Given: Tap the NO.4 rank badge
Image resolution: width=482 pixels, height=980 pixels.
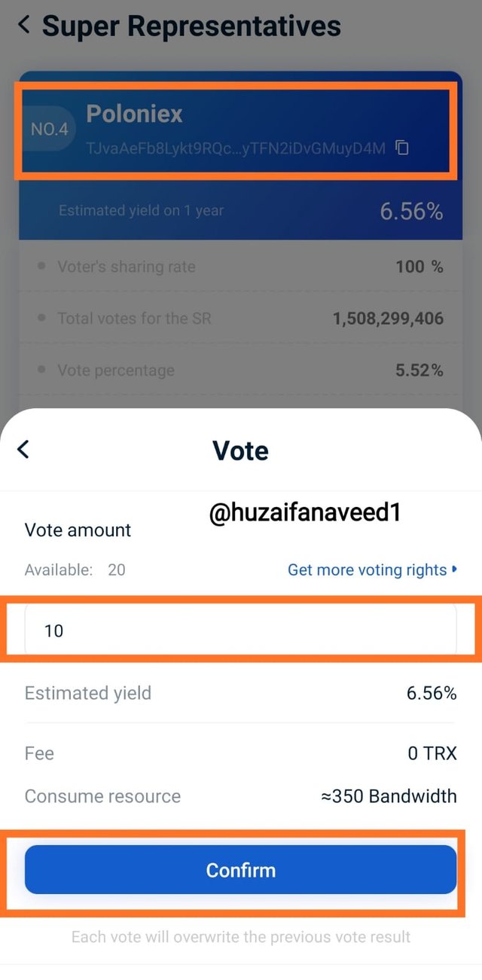Looking at the screenshot, I should coord(50,130).
